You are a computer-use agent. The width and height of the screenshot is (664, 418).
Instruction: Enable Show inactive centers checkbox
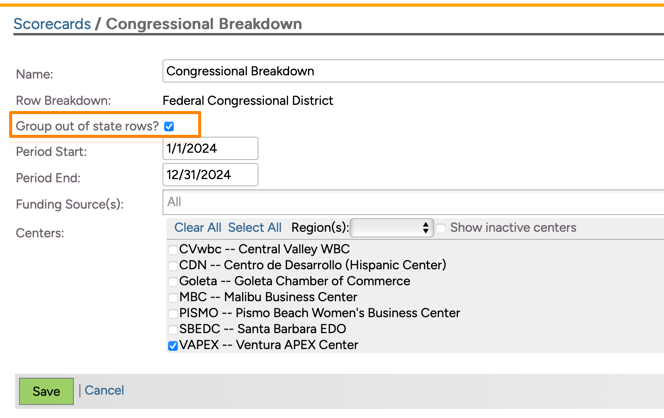441,228
